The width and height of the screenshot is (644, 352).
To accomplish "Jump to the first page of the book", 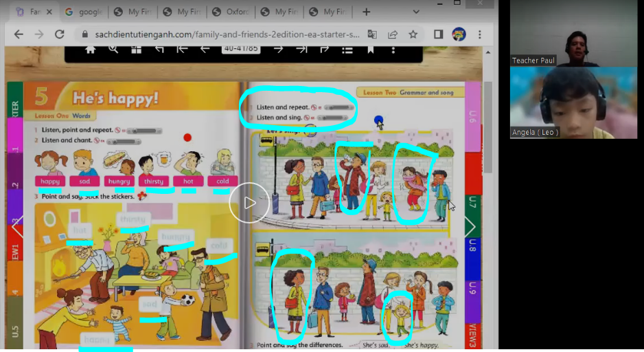I will click(x=182, y=49).
